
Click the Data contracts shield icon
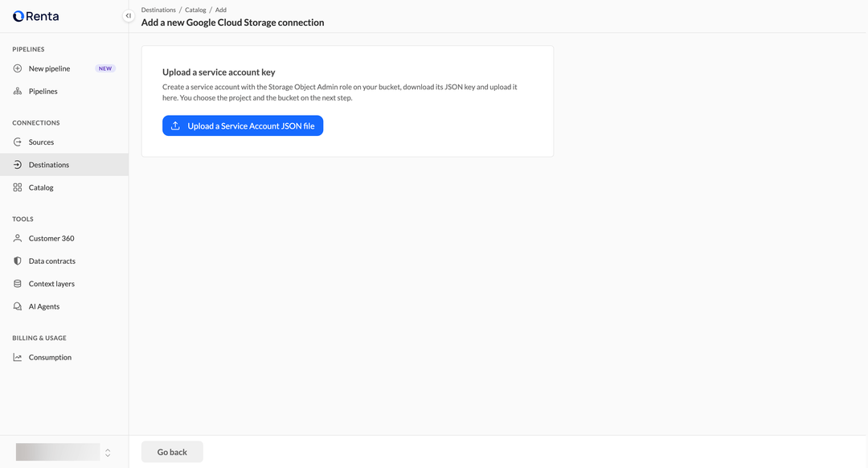pos(18,261)
